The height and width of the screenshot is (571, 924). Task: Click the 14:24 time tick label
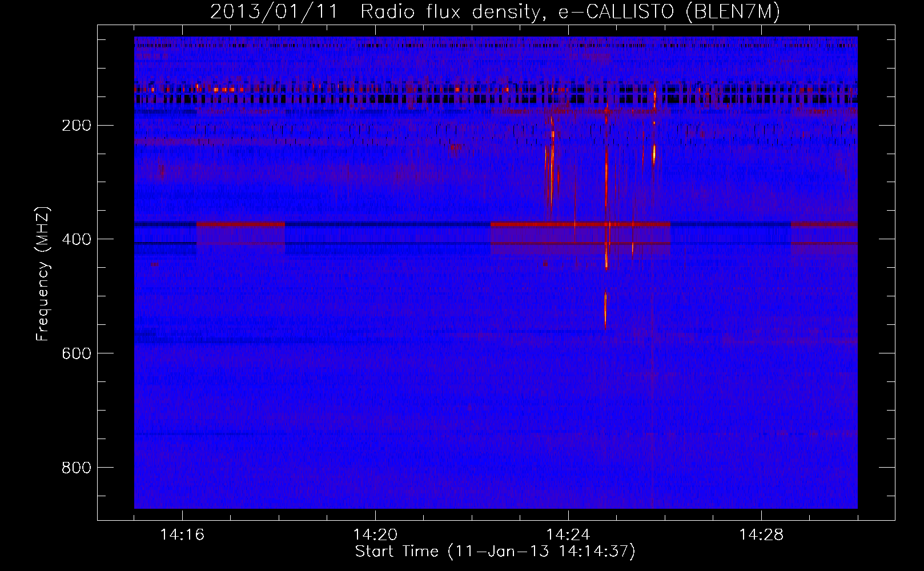click(x=568, y=535)
